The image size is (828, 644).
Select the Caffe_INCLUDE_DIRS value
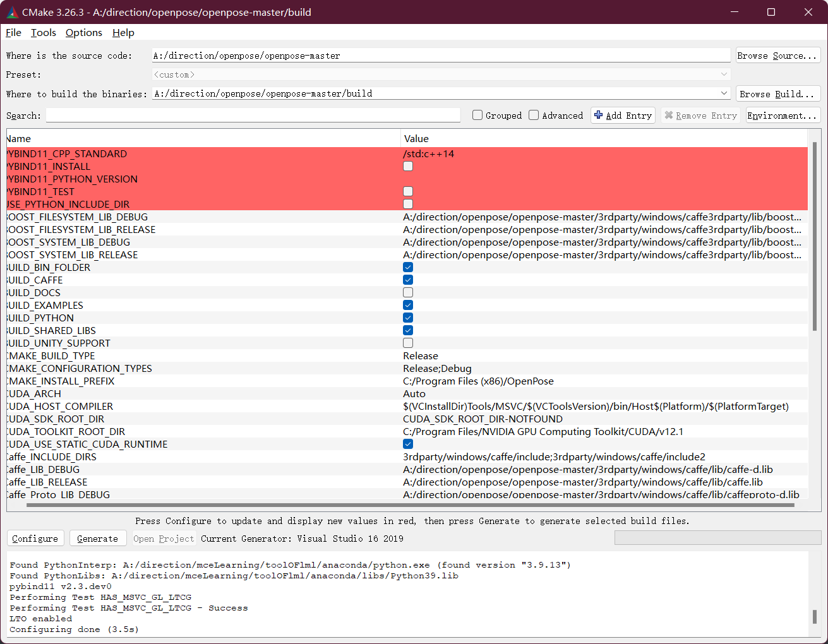pyautogui.click(x=554, y=456)
